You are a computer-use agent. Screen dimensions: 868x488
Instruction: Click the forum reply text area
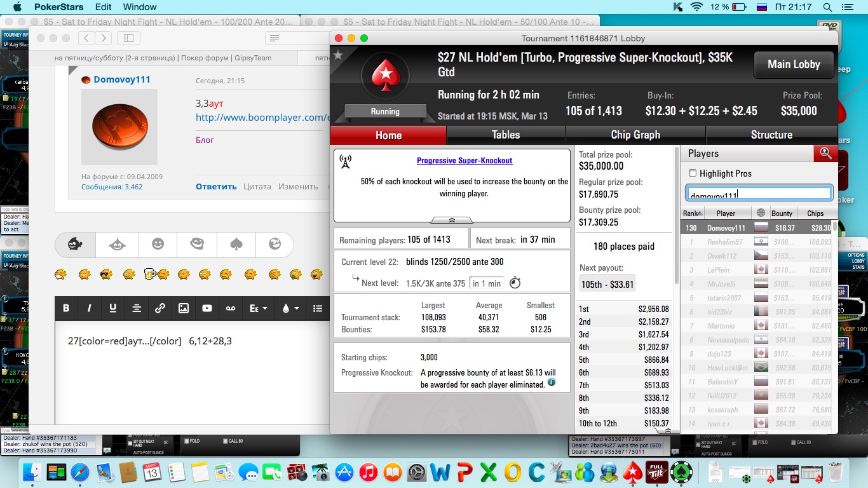[192, 373]
